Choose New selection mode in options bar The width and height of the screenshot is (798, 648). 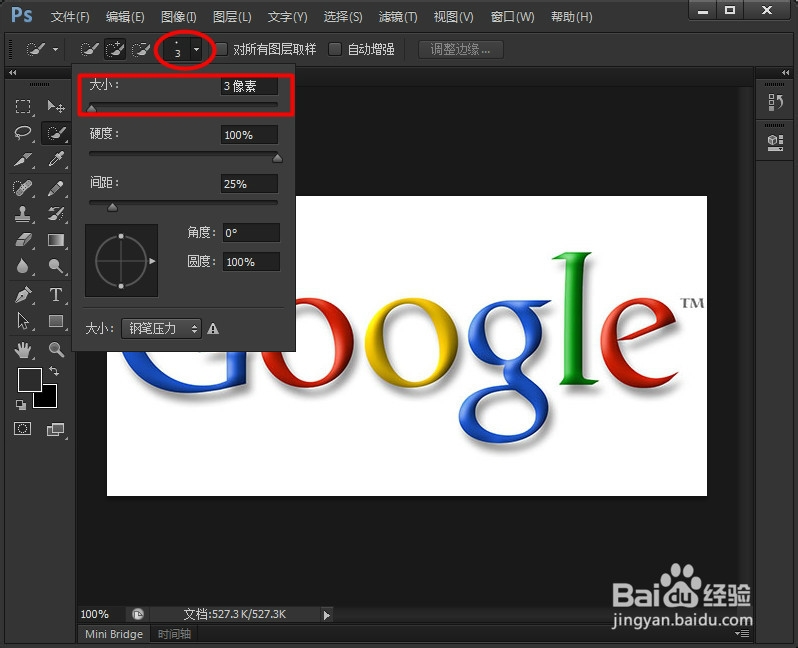point(90,49)
